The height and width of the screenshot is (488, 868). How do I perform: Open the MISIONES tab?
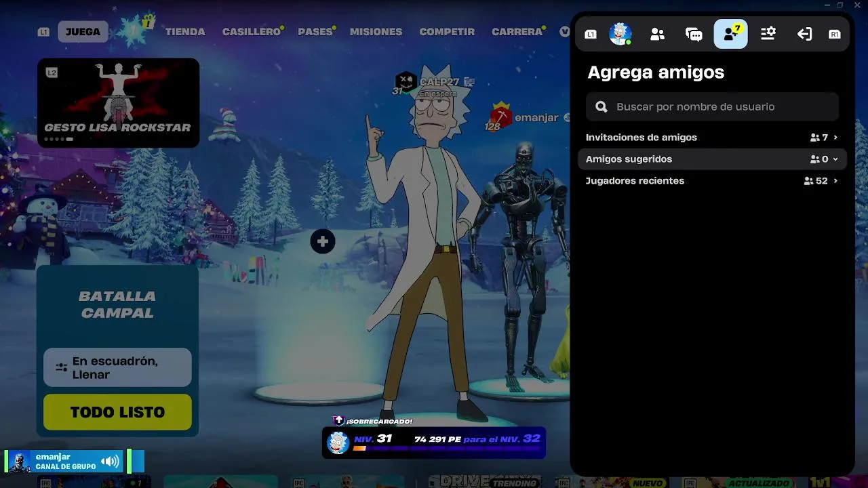click(376, 32)
